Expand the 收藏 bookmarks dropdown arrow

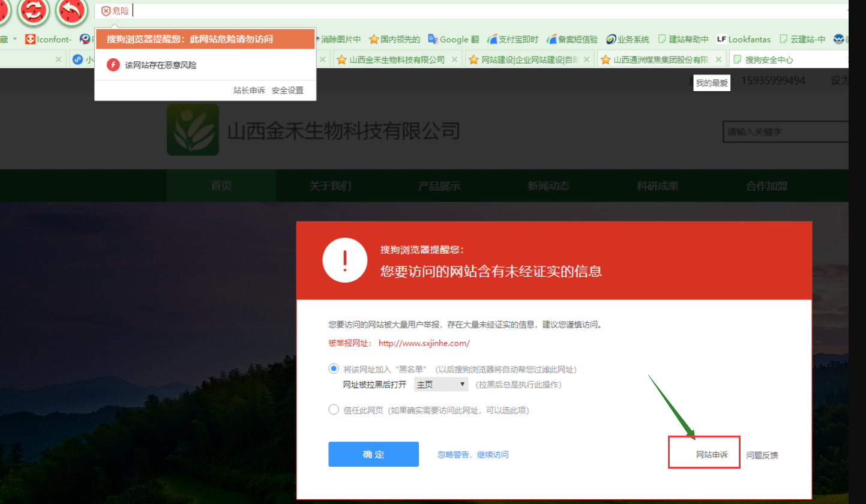(15, 40)
